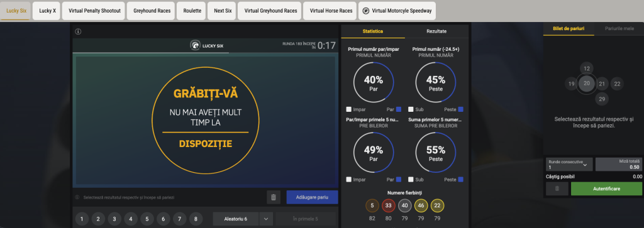Click the 49% Par statistics circle
Image resolution: width=644 pixels, height=228 pixels.
[374, 152]
